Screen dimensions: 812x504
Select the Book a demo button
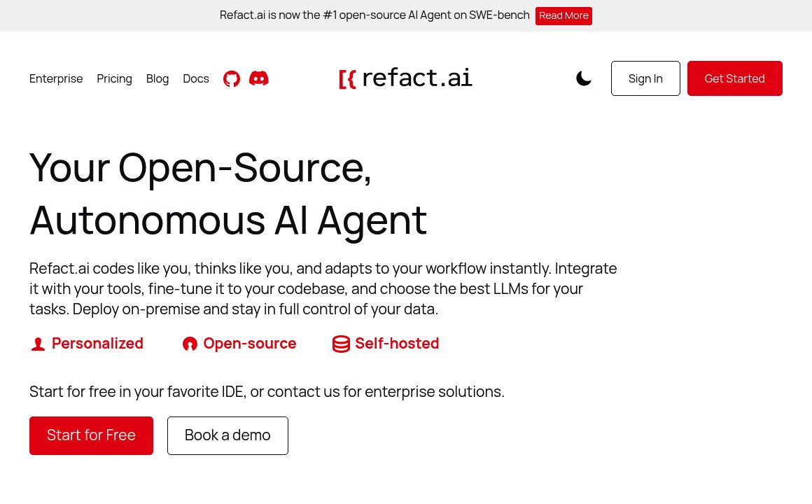tap(227, 435)
